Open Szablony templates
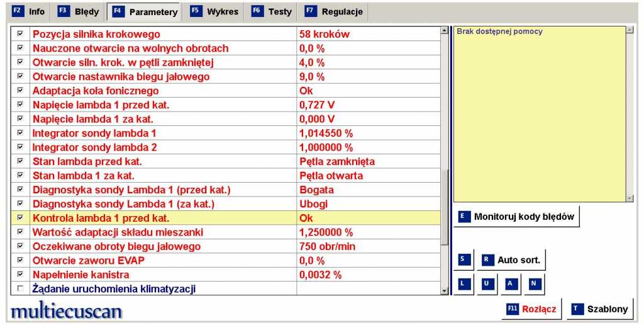644x325 pixels. tap(599, 309)
